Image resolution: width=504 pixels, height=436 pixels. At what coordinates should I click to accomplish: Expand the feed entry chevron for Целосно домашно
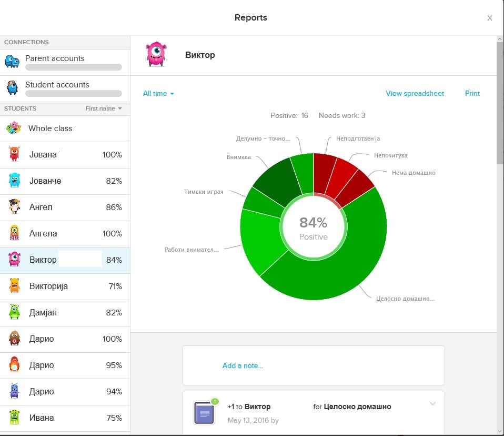432,403
